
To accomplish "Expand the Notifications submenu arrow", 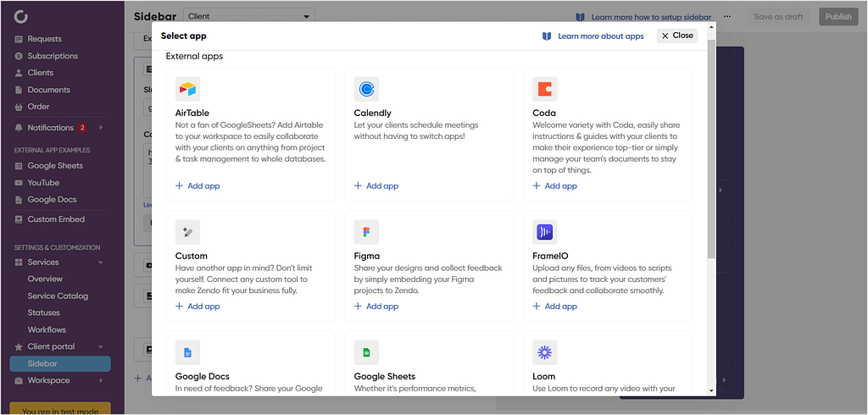I will click(x=101, y=128).
